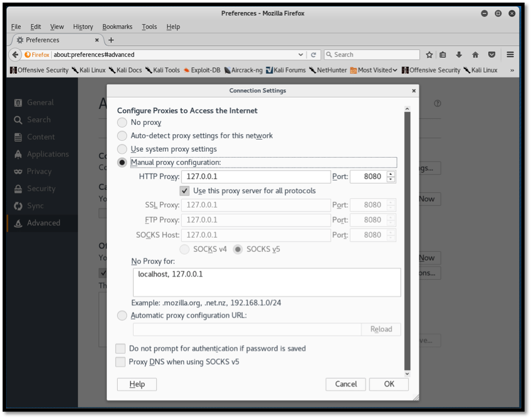Choose Use system proxy settings

pos(122,149)
